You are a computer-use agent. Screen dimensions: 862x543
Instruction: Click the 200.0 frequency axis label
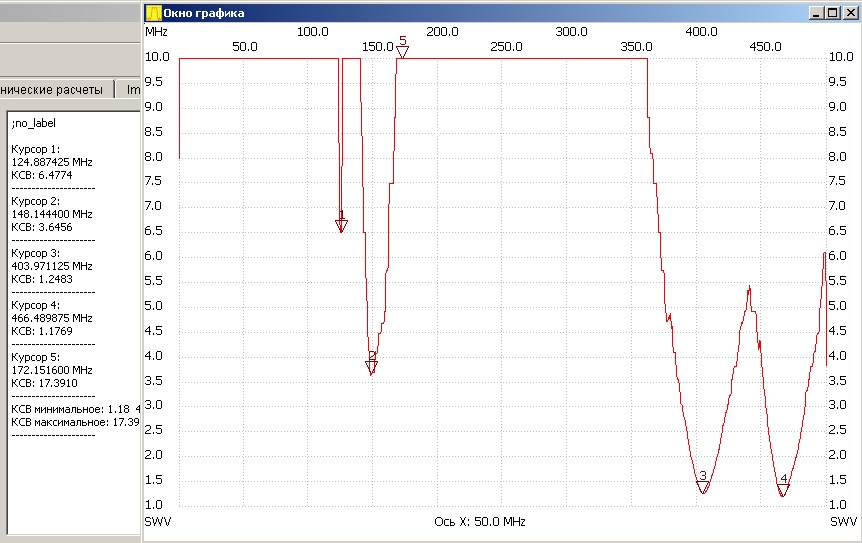click(442, 32)
